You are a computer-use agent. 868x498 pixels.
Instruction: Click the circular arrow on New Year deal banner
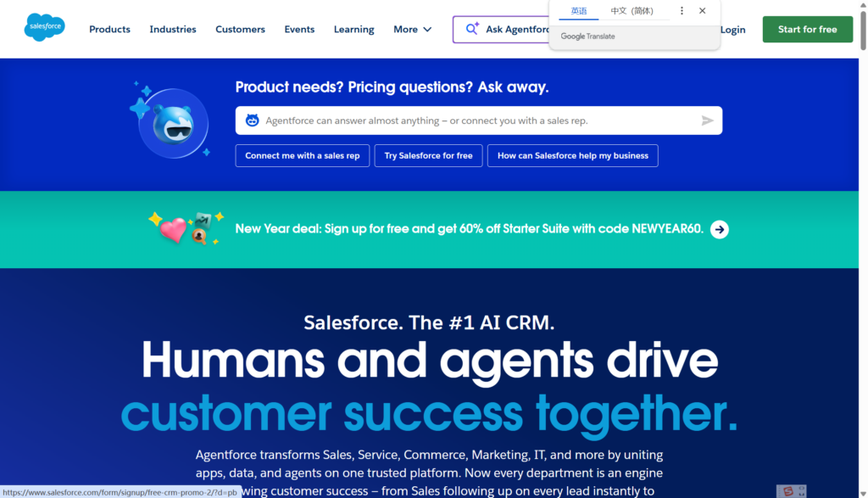(719, 229)
